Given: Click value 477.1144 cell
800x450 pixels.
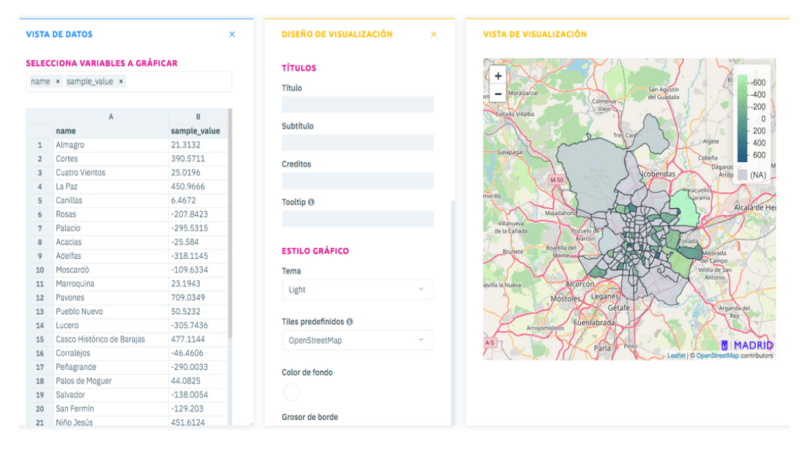Looking at the screenshot, I should (x=198, y=339).
